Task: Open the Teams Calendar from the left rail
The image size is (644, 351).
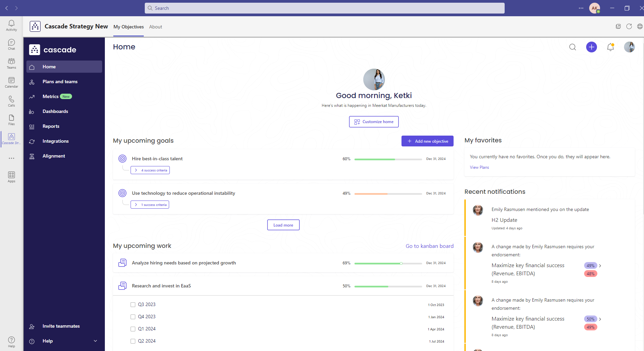Action: pos(11,82)
